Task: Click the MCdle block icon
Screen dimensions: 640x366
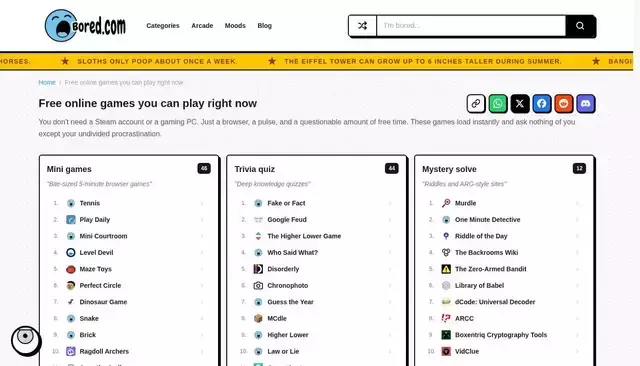Action: (x=258, y=318)
